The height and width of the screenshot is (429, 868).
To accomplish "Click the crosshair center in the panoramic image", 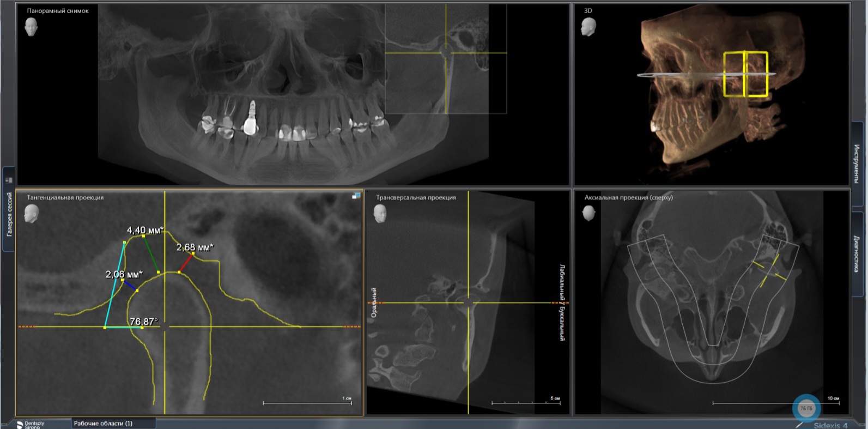I will click(x=446, y=53).
